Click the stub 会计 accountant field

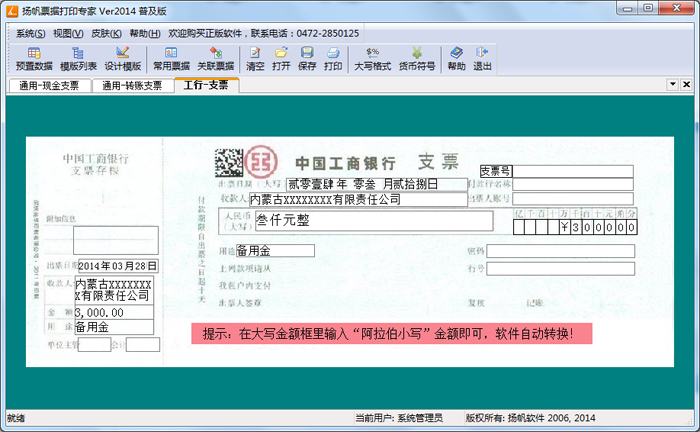click(x=142, y=345)
